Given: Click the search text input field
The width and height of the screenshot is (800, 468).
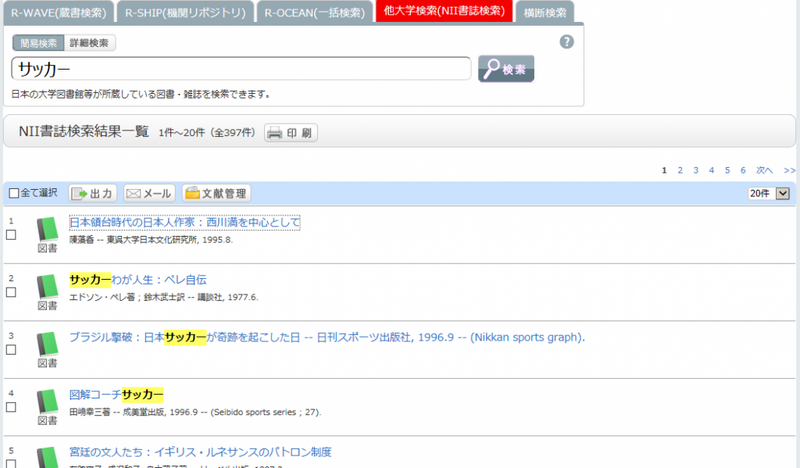Looking at the screenshot, I should coord(240,68).
